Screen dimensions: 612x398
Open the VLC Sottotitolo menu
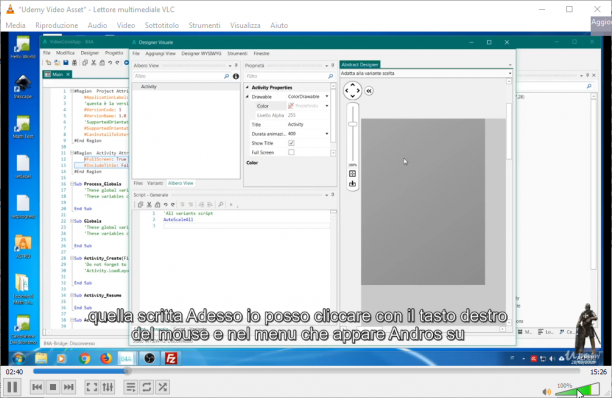(162, 25)
